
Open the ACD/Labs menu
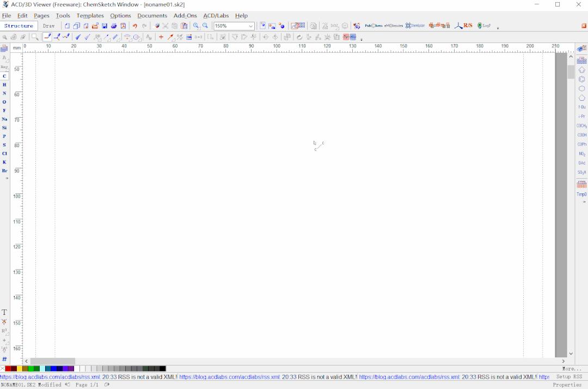click(216, 15)
